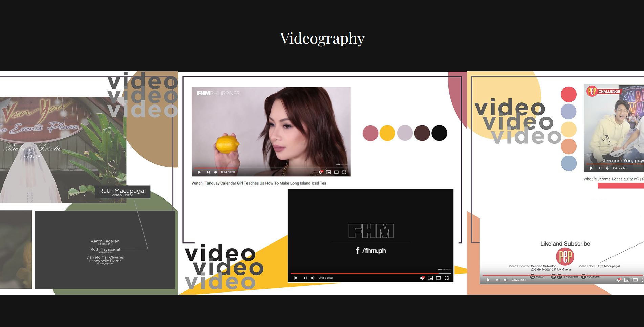Skip to next in black FHM video
The height and width of the screenshot is (327, 644).
[305, 278]
